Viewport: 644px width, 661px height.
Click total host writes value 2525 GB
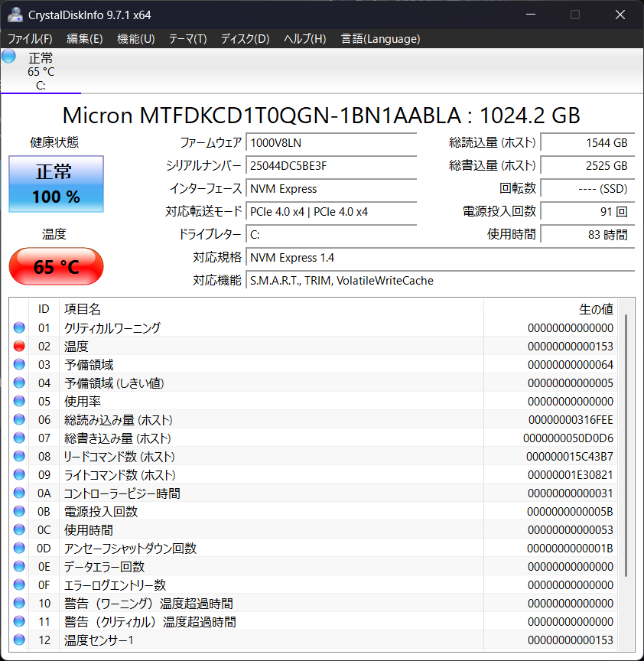(587, 166)
